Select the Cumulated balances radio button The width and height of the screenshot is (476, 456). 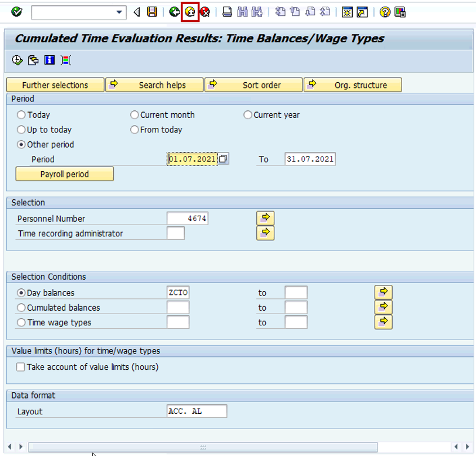click(21, 307)
